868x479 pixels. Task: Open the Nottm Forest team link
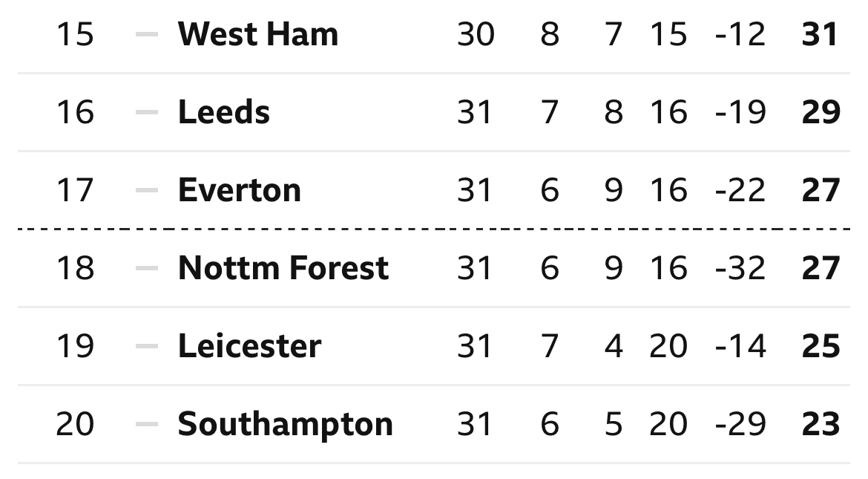(x=283, y=268)
